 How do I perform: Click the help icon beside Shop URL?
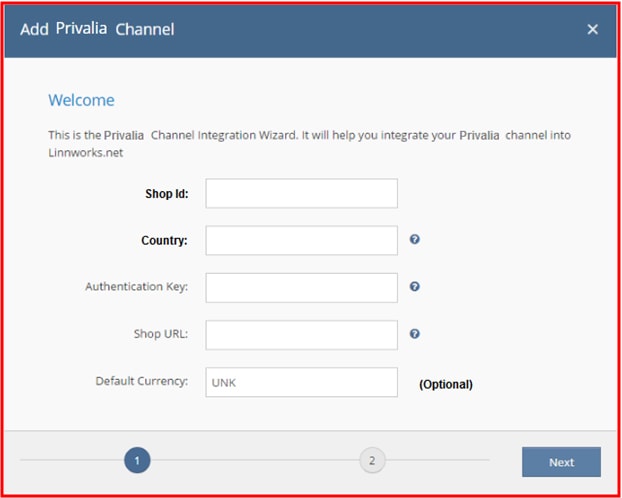pos(415,334)
